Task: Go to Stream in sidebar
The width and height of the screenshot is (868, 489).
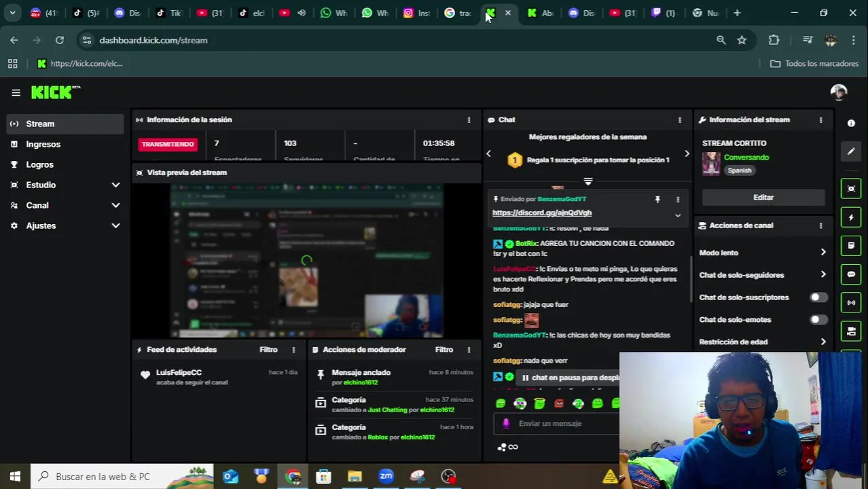Action: coord(66,124)
